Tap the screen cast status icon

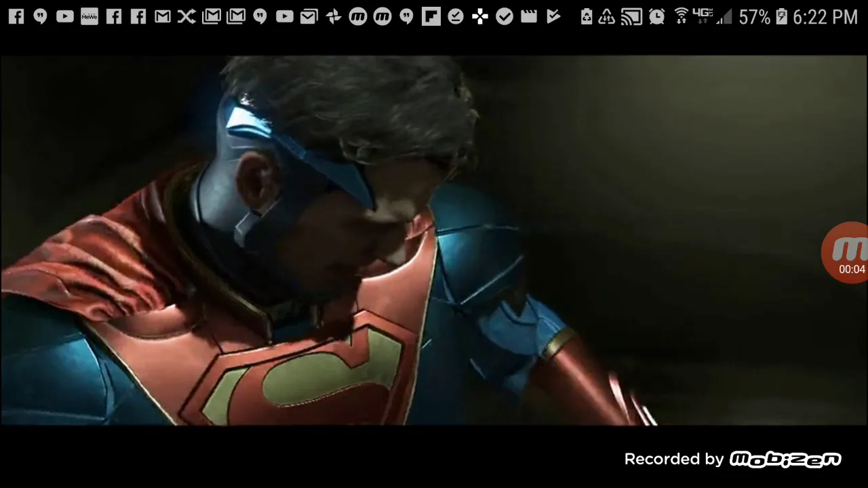tap(631, 16)
